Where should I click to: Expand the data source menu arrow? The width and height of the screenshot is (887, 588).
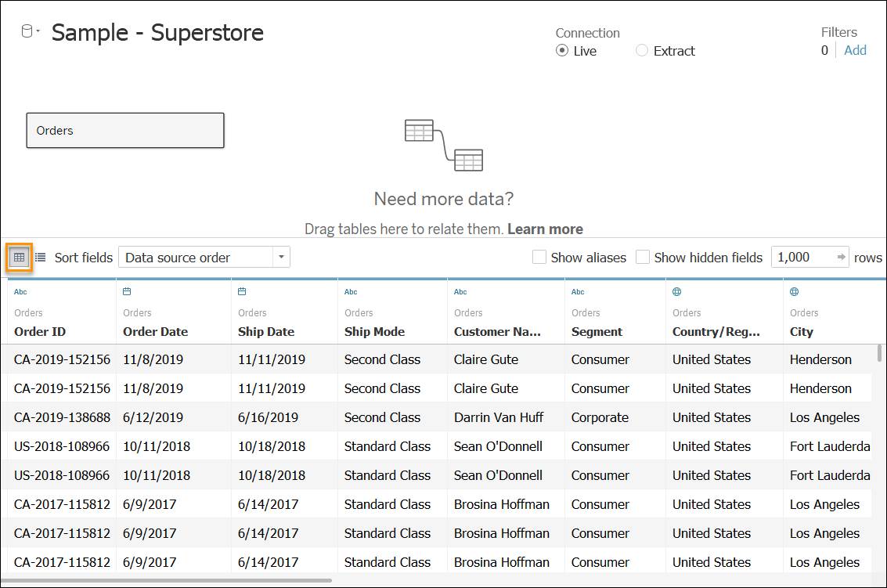(38, 31)
